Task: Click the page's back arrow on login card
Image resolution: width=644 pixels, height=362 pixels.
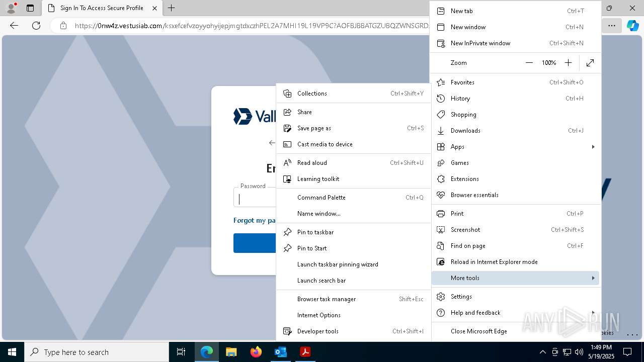Action: point(272,143)
